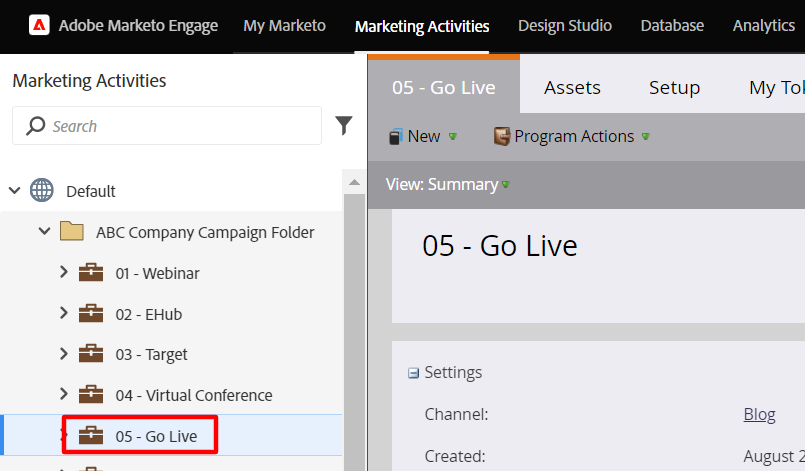Click the Adobe logo icon

[39, 25]
